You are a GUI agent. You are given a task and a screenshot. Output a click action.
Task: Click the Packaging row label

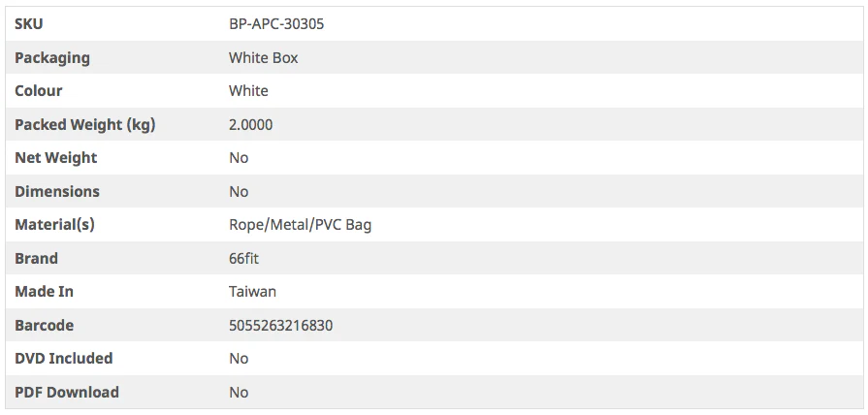click(x=52, y=58)
